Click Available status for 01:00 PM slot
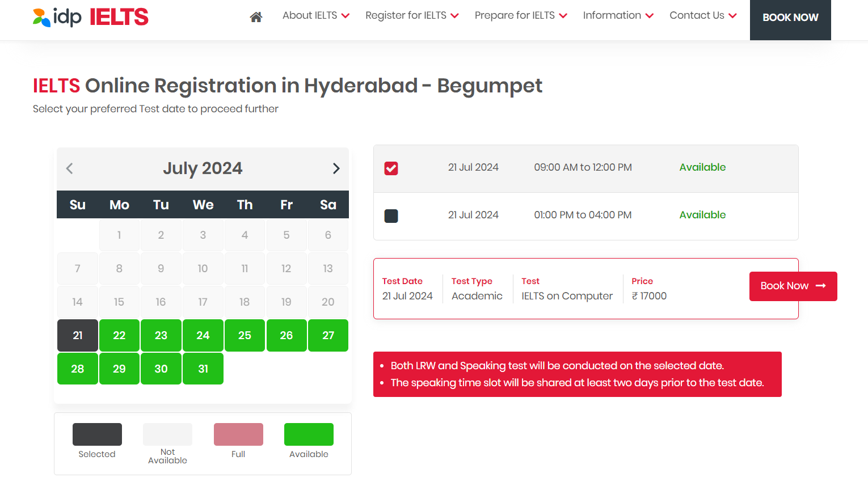The height and width of the screenshot is (486, 868). (x=702, y=215)
